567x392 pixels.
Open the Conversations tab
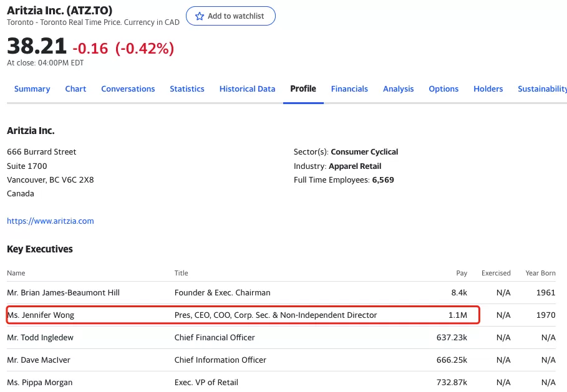coord(128,89)
